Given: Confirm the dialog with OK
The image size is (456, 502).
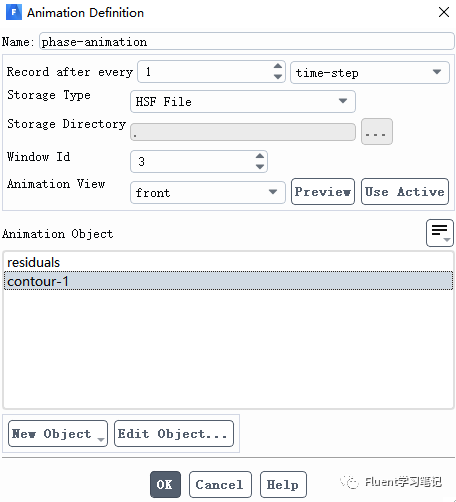Looking at the screenshot, I should 165,484.
